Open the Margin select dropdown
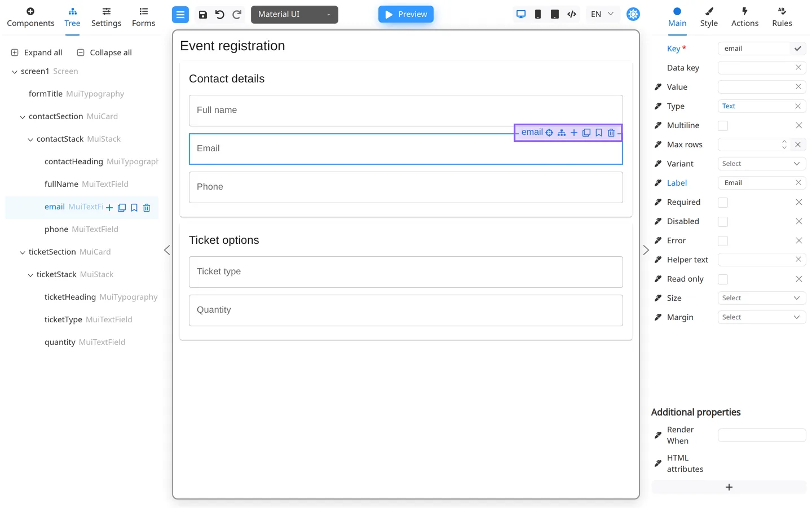 tap(762, 317)
